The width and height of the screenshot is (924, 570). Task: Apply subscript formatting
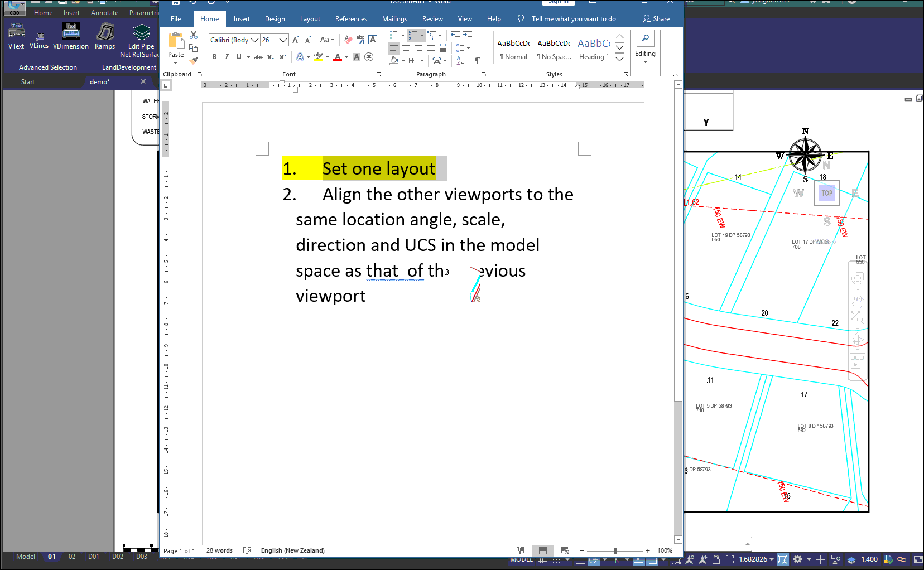(270, 57)
